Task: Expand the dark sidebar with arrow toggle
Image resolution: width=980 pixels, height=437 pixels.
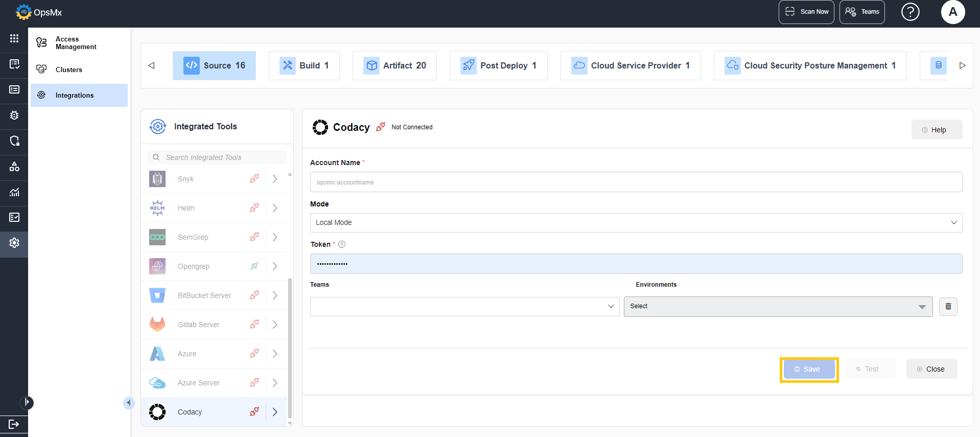Action: tap(27, 403)
